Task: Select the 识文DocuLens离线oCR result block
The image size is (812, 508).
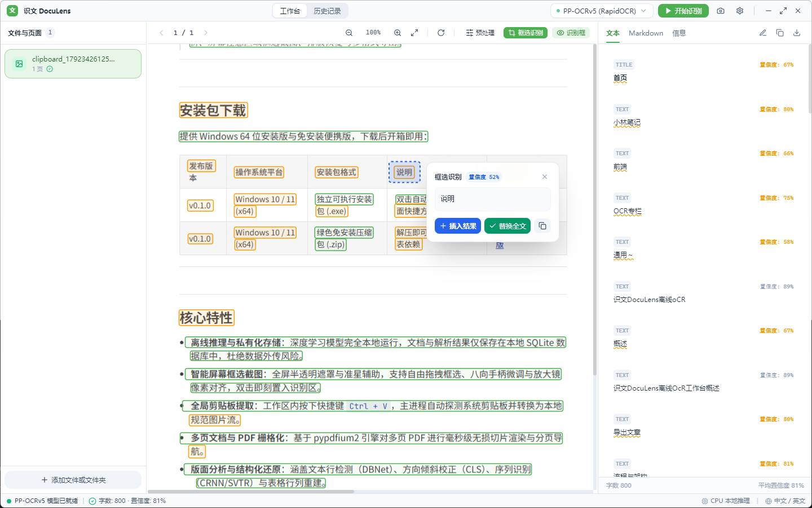Action: click(x=704, y=294)
